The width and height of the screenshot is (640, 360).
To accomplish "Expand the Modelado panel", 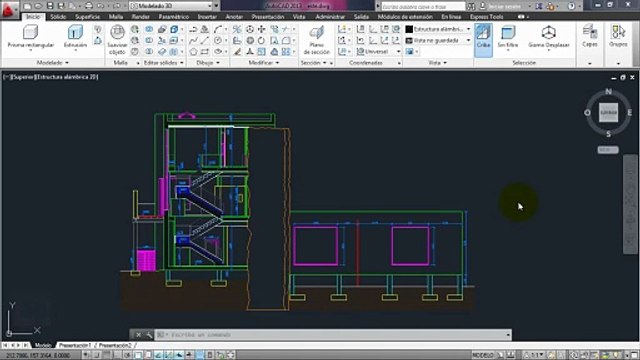I will coord(52,63).
